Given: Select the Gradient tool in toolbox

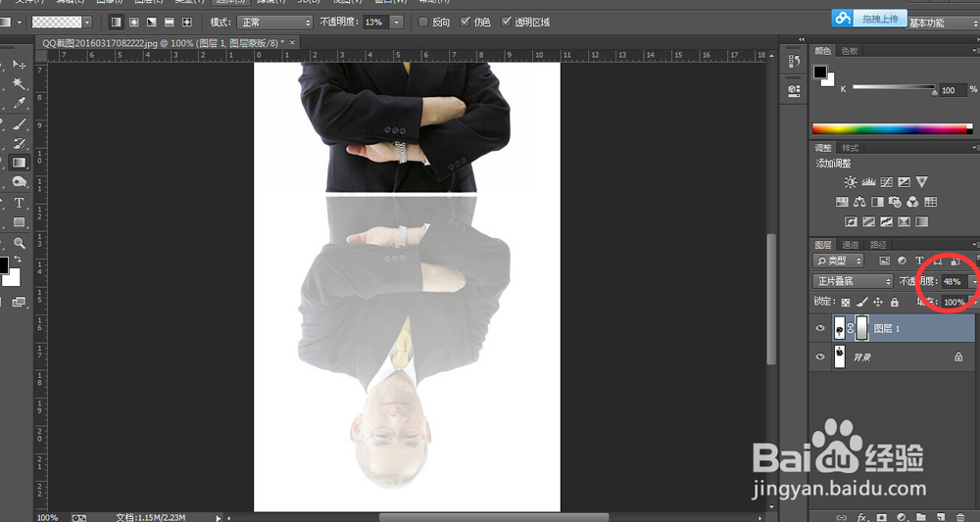Looking at the screenshot, I should (19, 163).
